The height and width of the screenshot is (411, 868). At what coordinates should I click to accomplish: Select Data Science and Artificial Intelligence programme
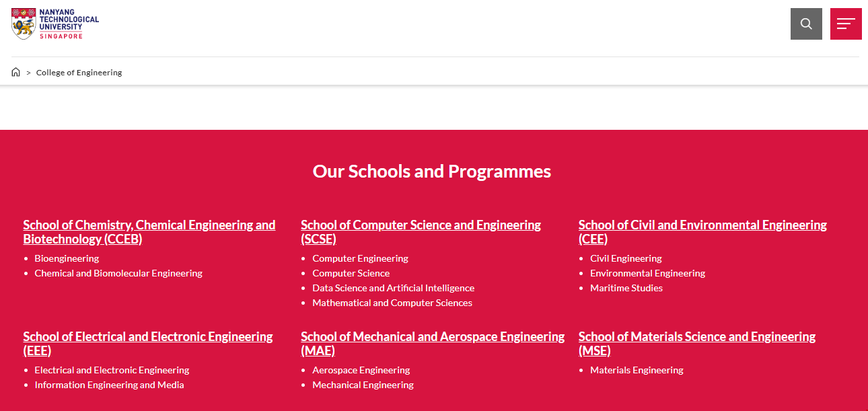(x=393, y=287)
